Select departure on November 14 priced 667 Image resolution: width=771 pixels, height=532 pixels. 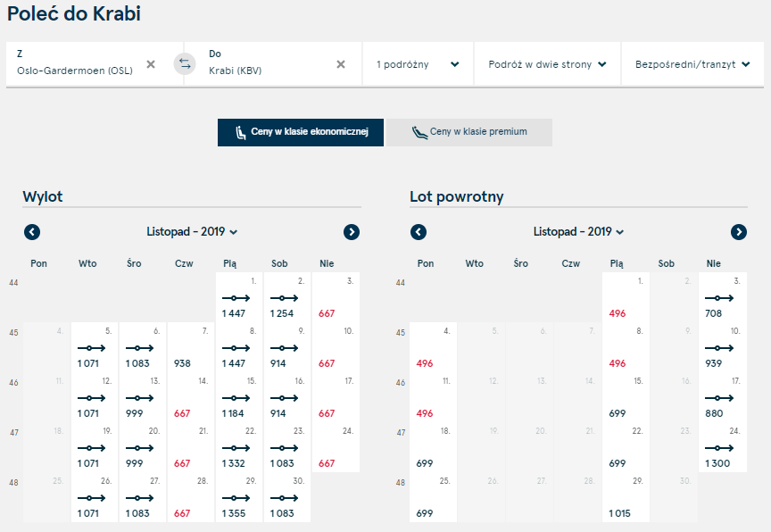click(191, 397)
